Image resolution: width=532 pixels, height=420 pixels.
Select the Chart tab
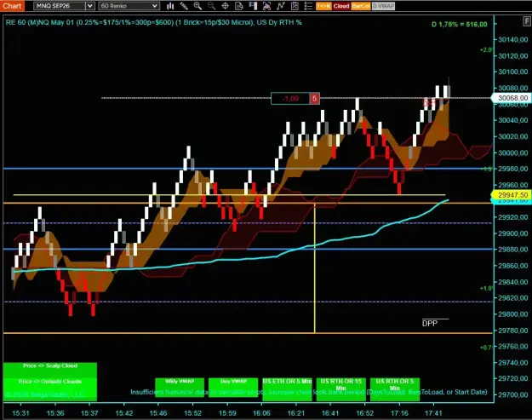12,6
